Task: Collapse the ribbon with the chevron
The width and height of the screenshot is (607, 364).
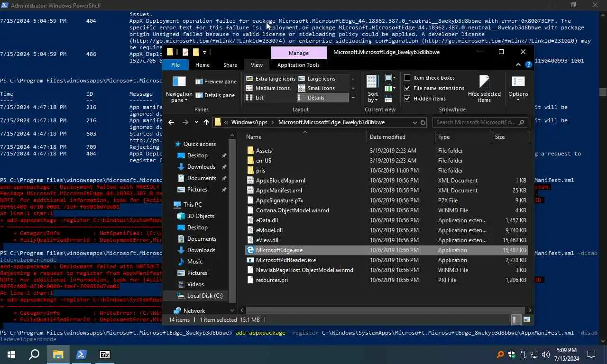Action: [x=518, y=65]
